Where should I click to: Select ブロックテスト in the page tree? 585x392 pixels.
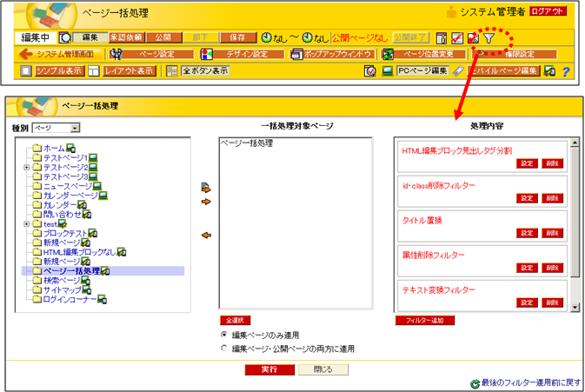(65, 234)
